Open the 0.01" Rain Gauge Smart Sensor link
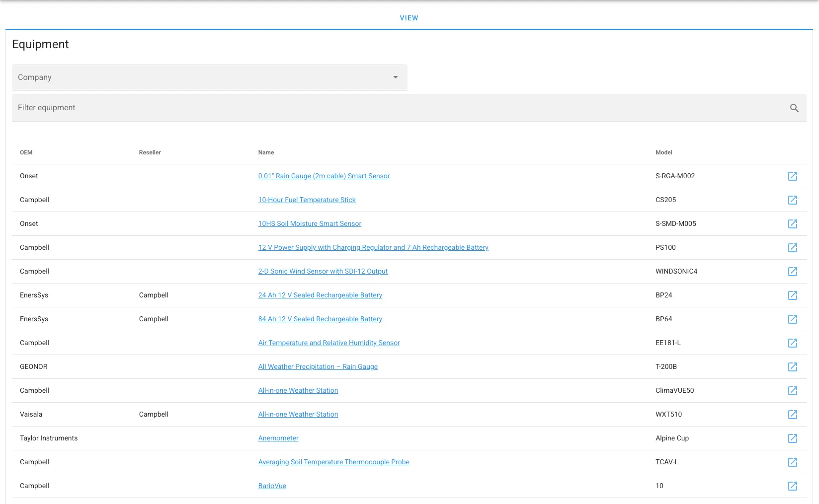 [x=324, y=176]
